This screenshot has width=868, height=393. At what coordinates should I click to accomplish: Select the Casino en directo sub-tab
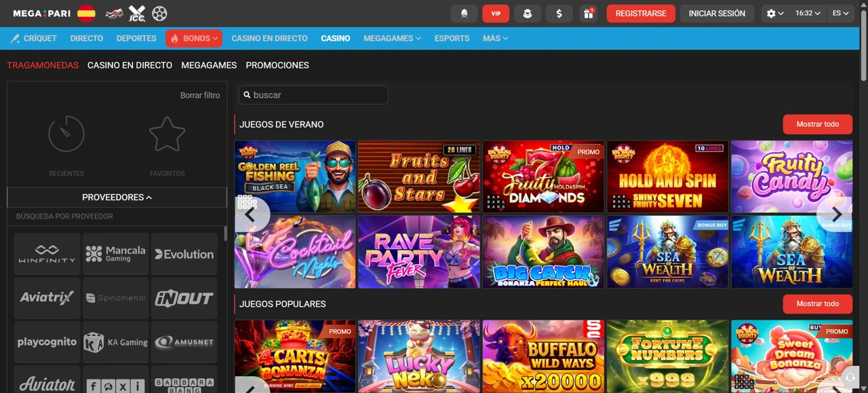[130, 65]
